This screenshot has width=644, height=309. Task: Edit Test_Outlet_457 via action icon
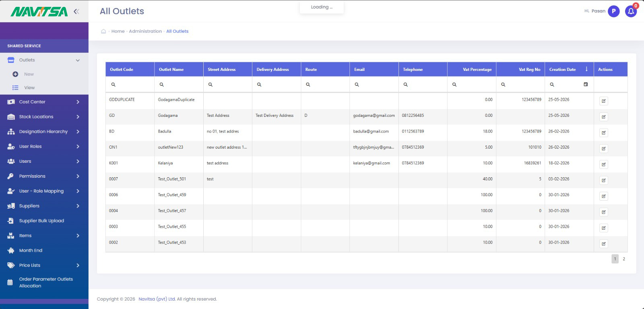click(603, 212)
